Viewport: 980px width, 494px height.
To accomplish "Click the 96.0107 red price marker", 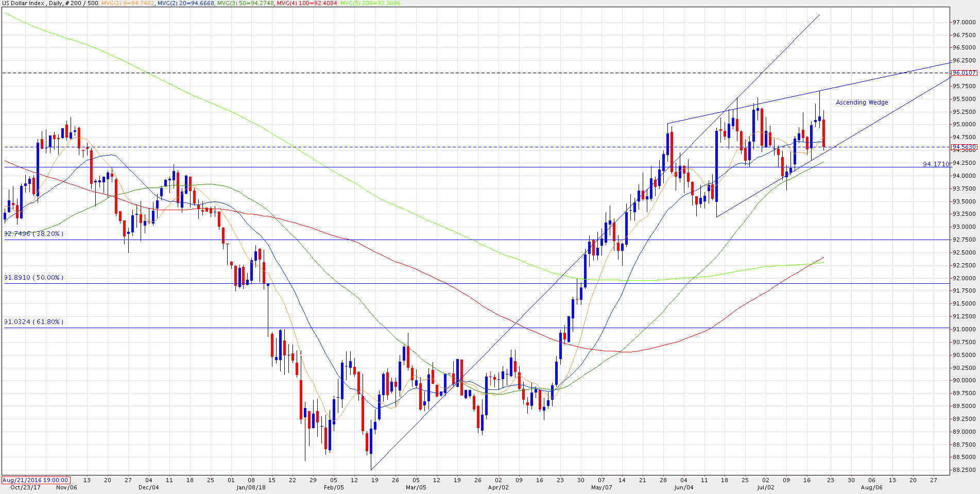I will (964, 73).
